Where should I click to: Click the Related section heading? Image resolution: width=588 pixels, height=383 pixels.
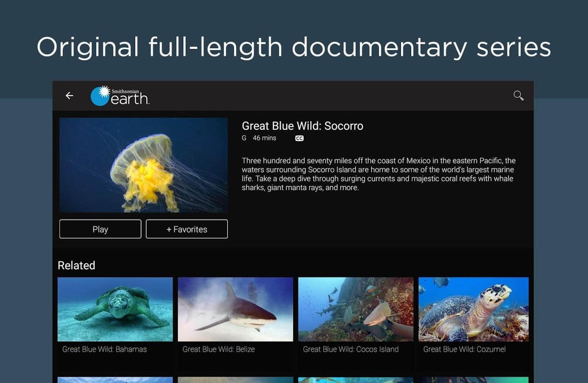click(x=77, y=266)
